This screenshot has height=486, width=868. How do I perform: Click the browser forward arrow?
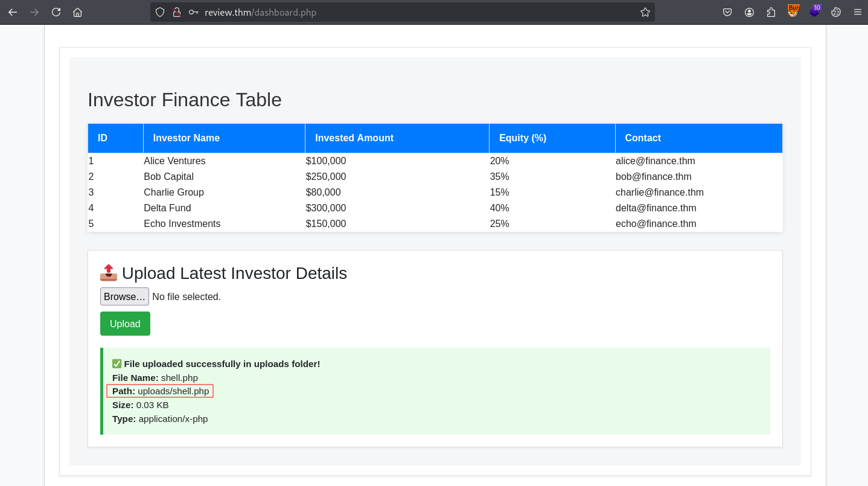pyautogui.click(x=34, y=12)
